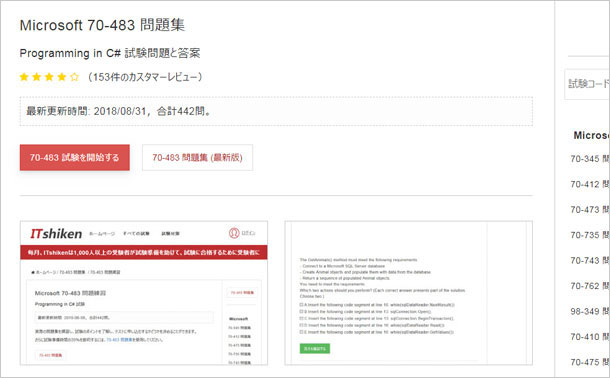Open the 70-735 問題集 sidebar link

[x=590, y=235]
